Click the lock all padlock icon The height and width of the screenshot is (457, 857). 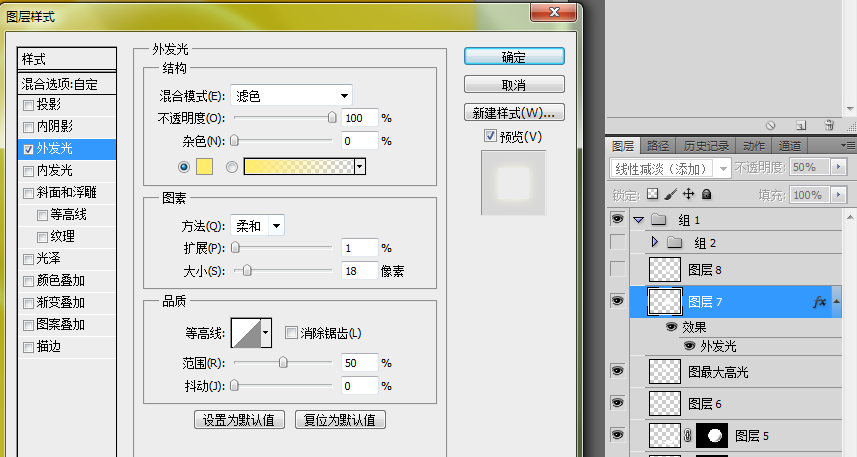[x=706, y=194]
